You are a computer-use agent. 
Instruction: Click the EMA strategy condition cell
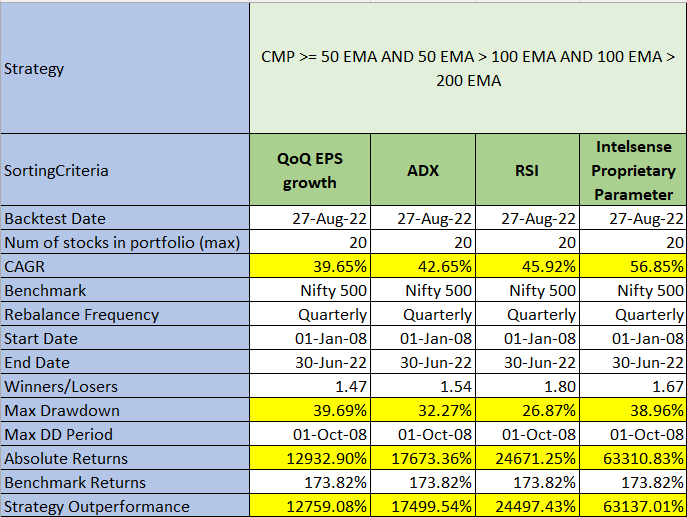tap(467, 69)
